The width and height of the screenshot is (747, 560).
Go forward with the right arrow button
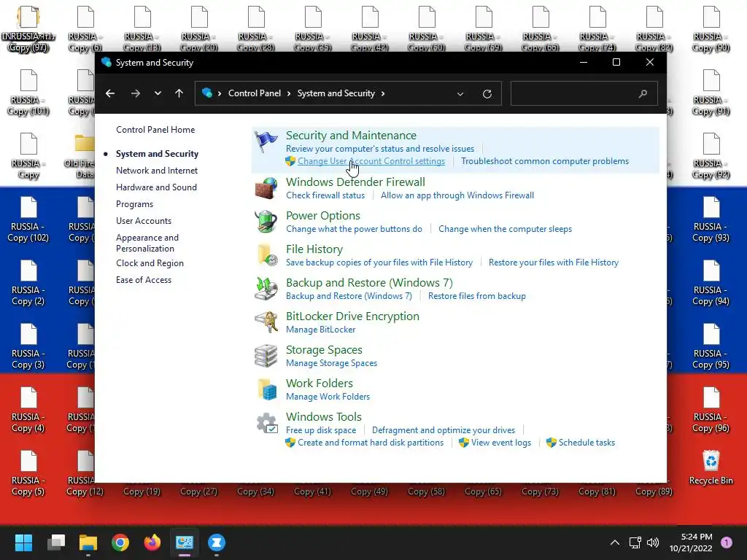point(135,93)
